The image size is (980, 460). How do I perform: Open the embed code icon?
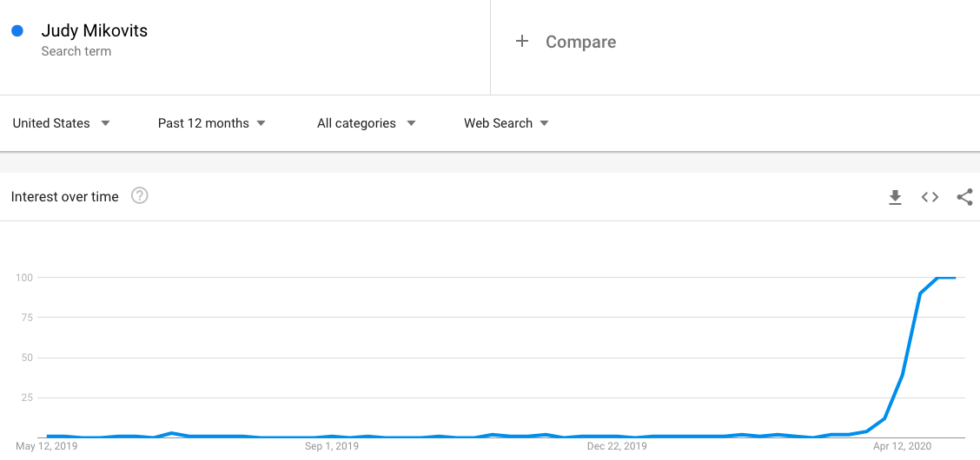coord(930,197)
